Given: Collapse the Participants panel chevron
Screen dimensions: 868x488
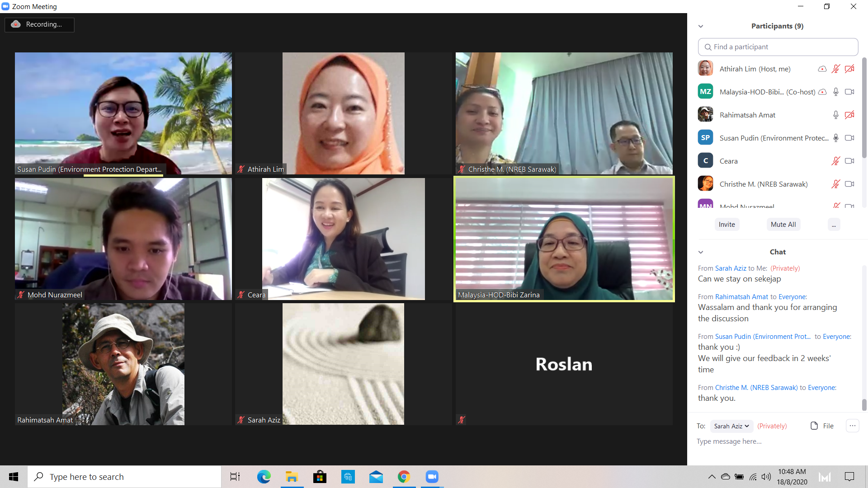Looking at the screenshot, I should pos(701,26).
